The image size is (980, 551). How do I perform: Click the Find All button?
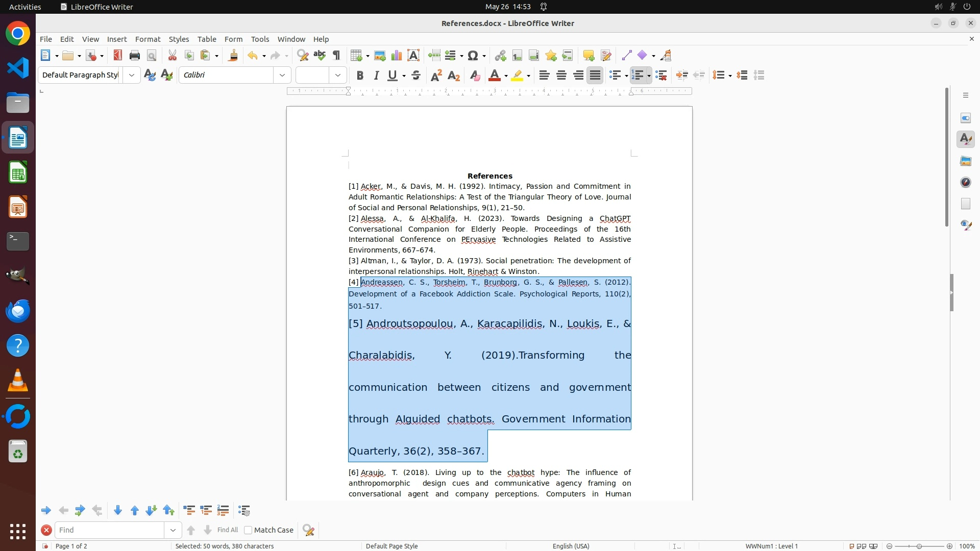coord(227,530)
